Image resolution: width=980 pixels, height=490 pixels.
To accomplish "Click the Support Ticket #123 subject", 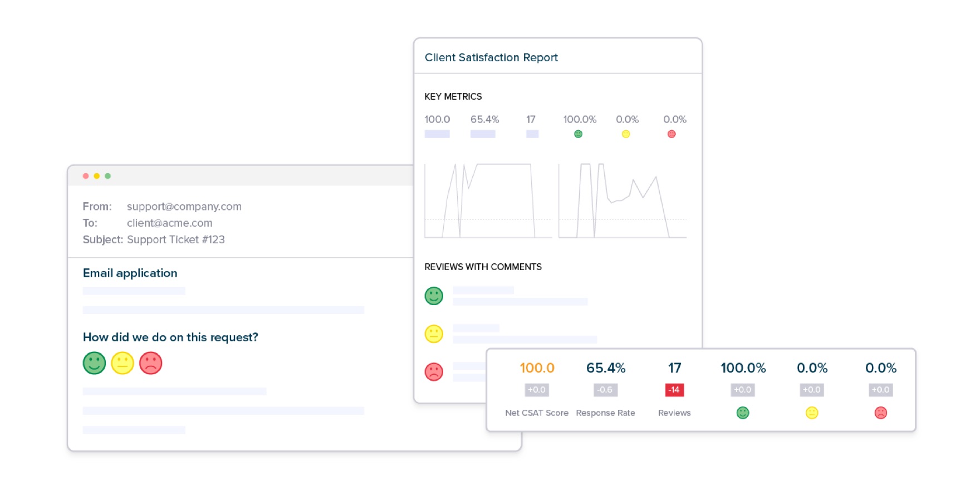I will (176, 239).
